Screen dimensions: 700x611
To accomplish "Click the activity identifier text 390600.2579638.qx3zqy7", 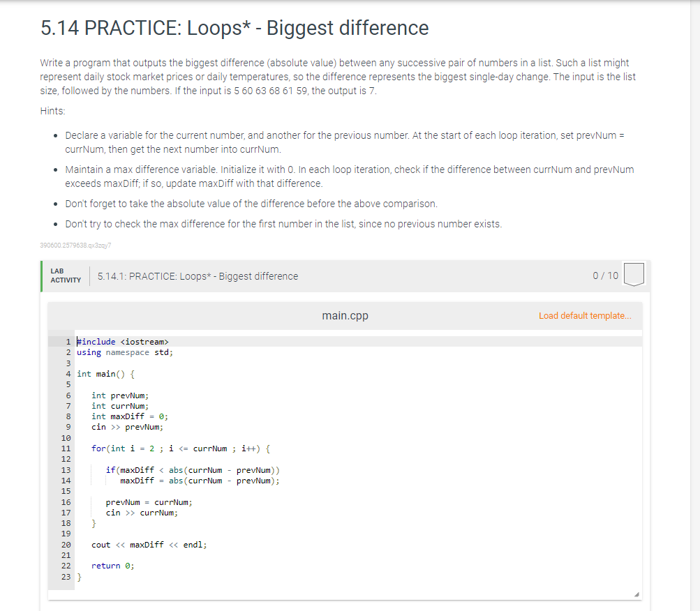I will (75, 246).
